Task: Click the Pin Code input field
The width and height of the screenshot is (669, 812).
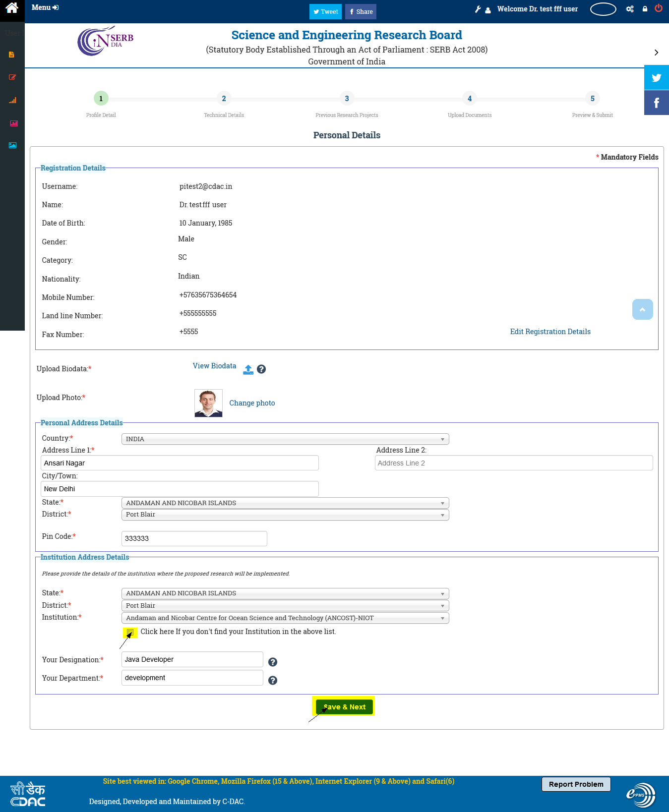Action: click(x=194, y=538)
